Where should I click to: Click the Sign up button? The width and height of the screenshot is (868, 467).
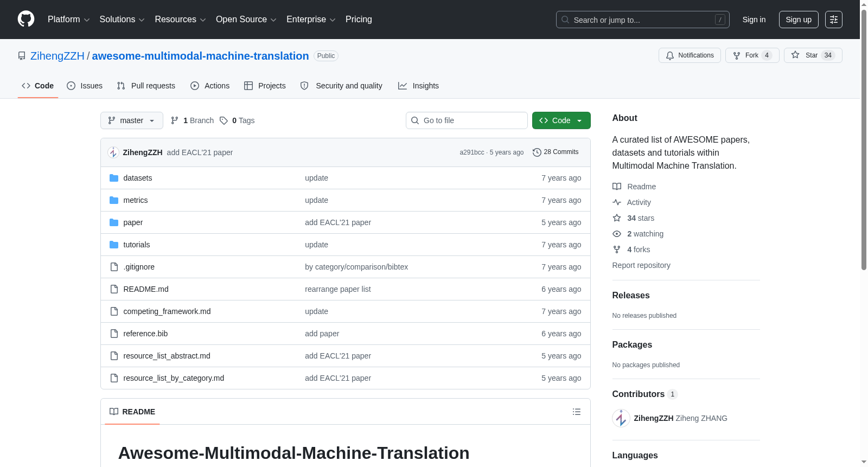pyautogui.click(x=799, y=20)
